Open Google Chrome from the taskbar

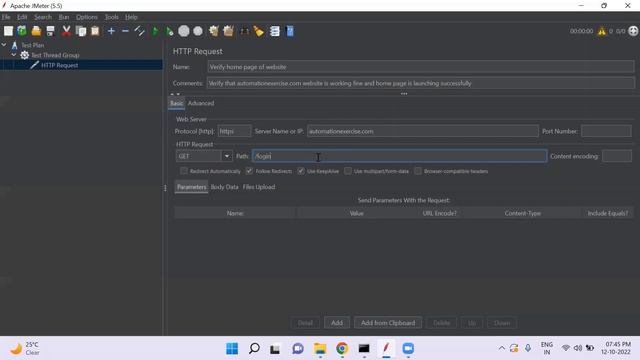342,348
